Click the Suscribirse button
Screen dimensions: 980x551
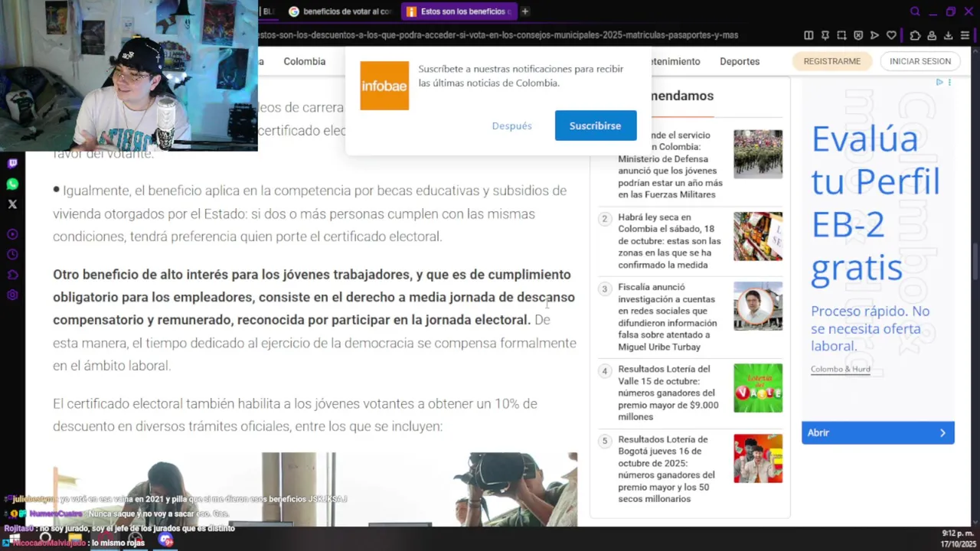click(596, 126)
